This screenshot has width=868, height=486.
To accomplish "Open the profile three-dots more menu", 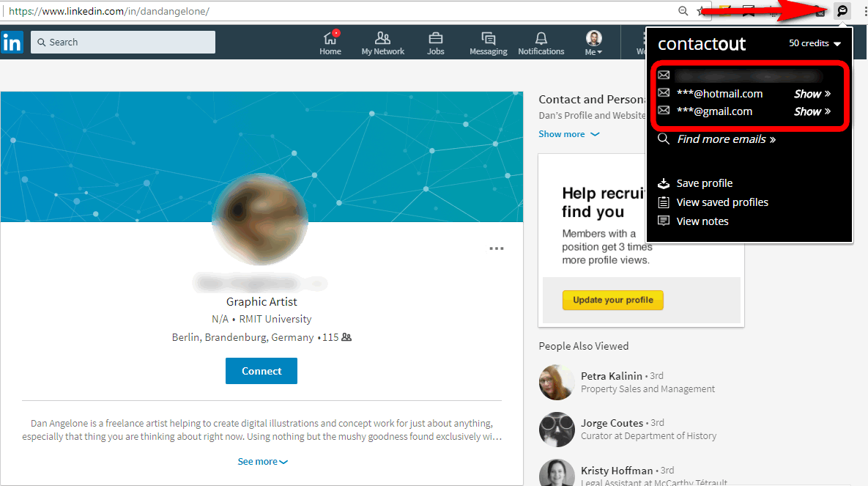I will click(497, 248).
